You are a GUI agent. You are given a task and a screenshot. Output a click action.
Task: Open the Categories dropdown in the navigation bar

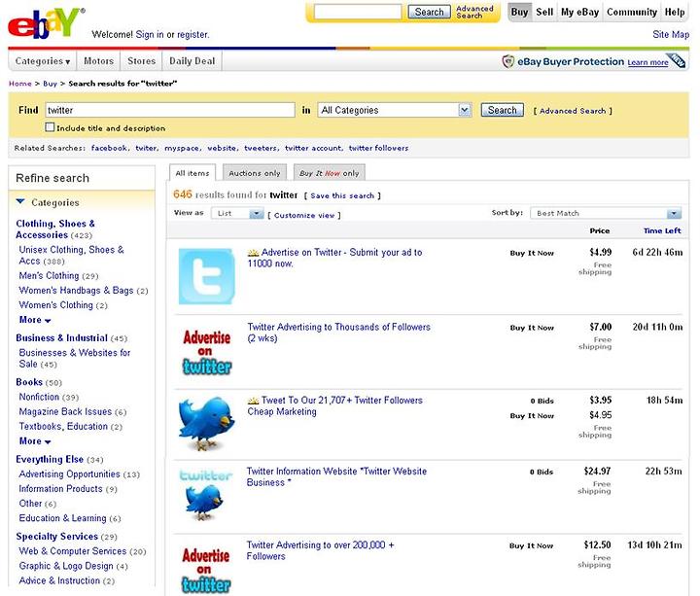tap(43, 61)
